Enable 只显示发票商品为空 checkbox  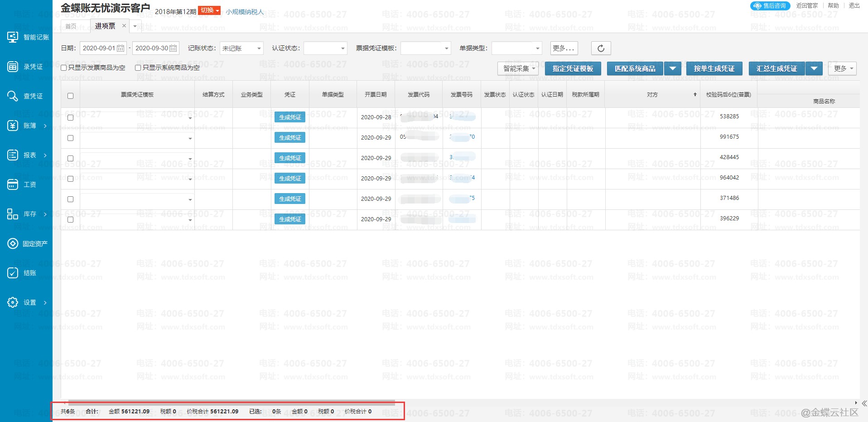point(64,68)
